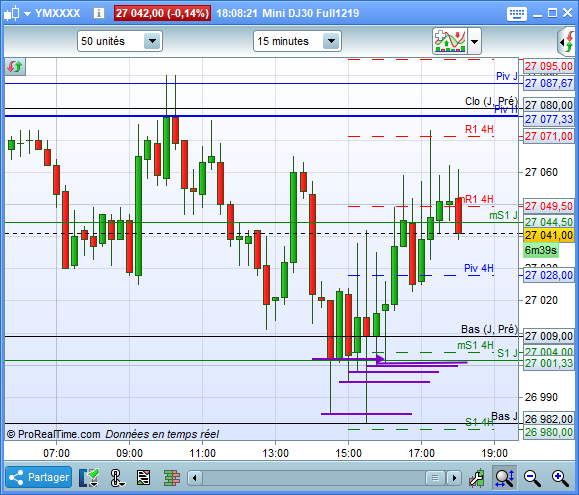
Task: Open the order list icon
Action: (143, 478)
